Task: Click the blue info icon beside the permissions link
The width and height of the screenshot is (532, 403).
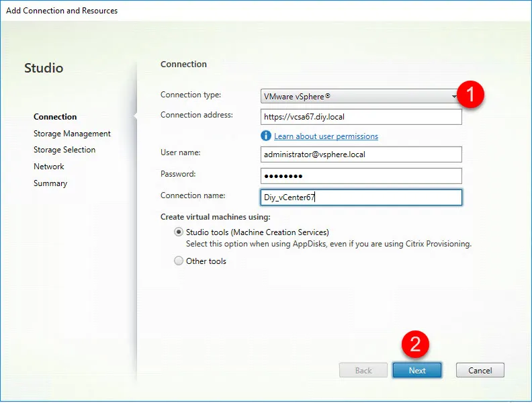Action: pos(266,136)
